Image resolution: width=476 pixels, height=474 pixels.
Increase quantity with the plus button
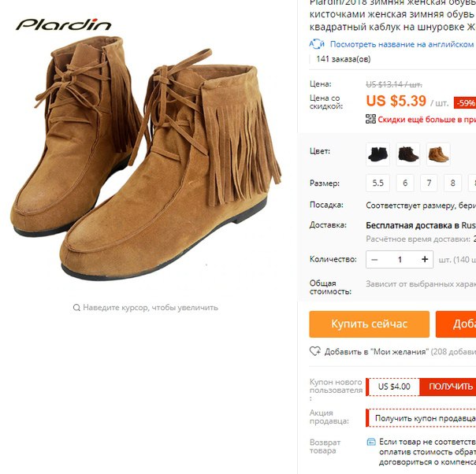click(x=425, y=259)
